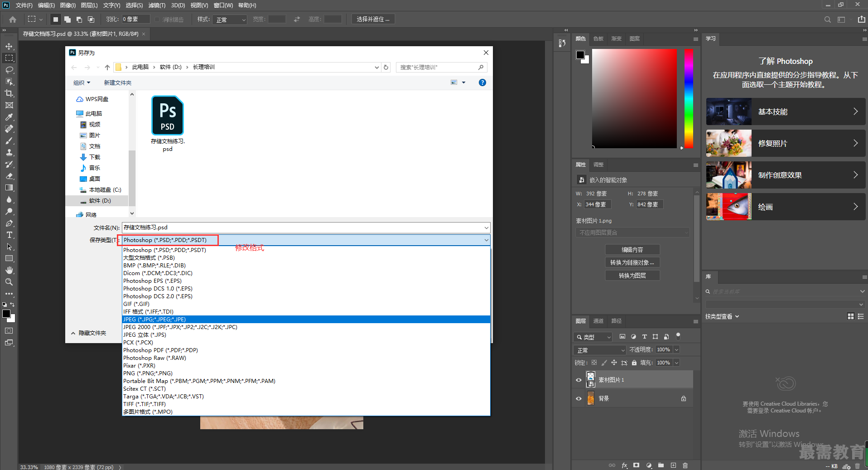Viewport: 868px width, 470px height.
Task: Open the layer opacity dropdown arrow
Action: pos(676,349)
